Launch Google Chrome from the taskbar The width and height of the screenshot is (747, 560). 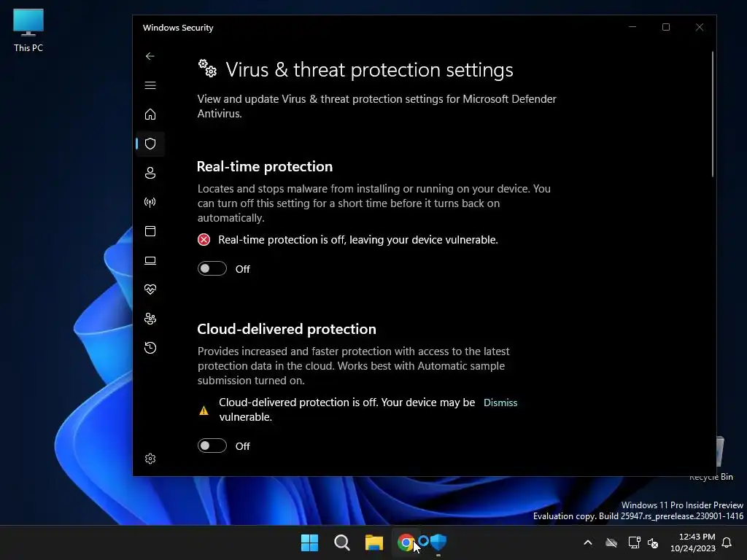click(x=406, y=542)
